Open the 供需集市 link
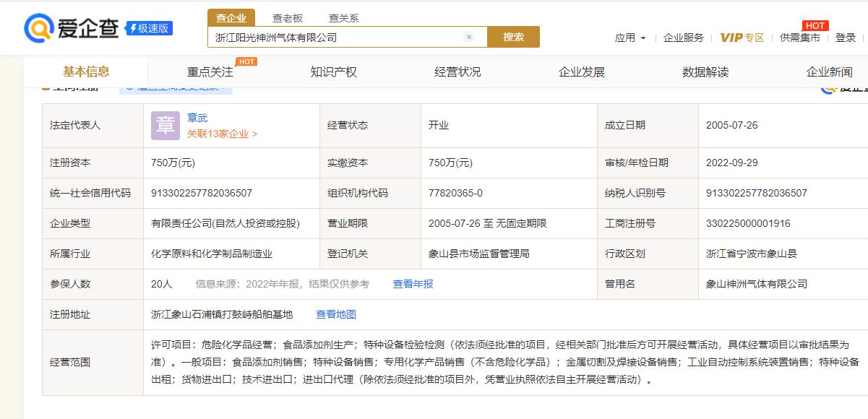868x419 pixels. pos(800,38)
